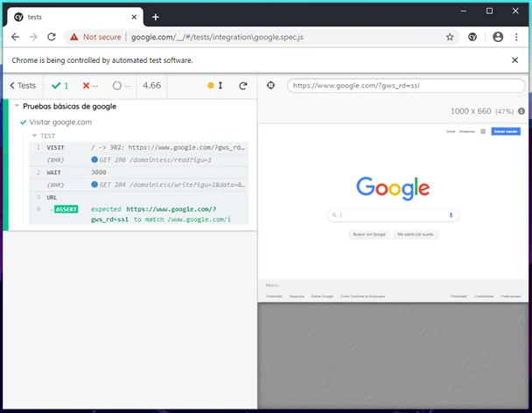Select the VISIT command log entry
Viewport: 532px width, 413px height.
tap(139, 148)
